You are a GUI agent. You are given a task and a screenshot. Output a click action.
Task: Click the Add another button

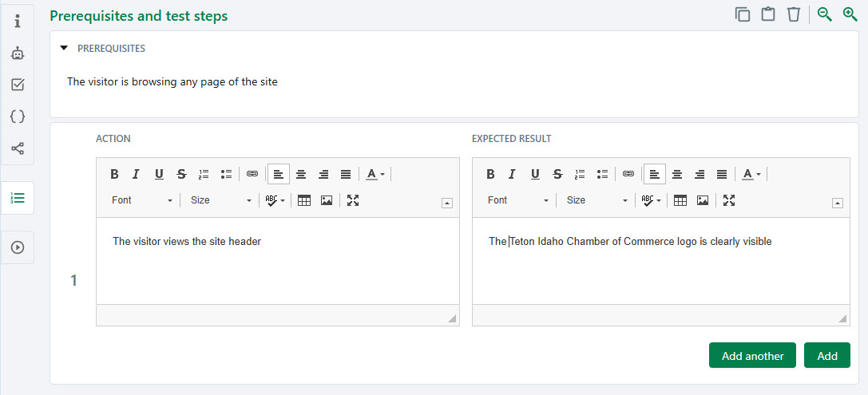pos(752,356)
